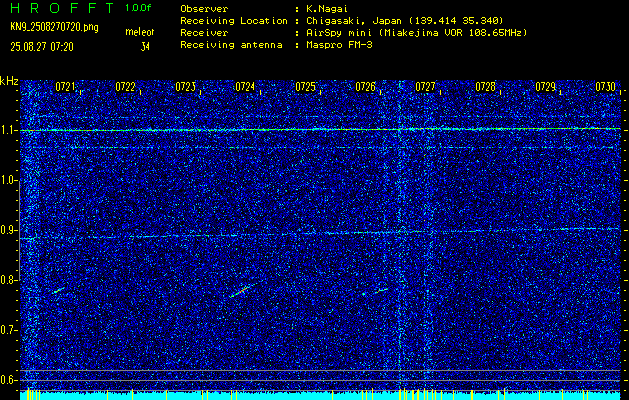Select the AirSpy mini receiver description
The width and height of the screenshot is (629, 400).
pyautogui.click(x=416, y=32)
